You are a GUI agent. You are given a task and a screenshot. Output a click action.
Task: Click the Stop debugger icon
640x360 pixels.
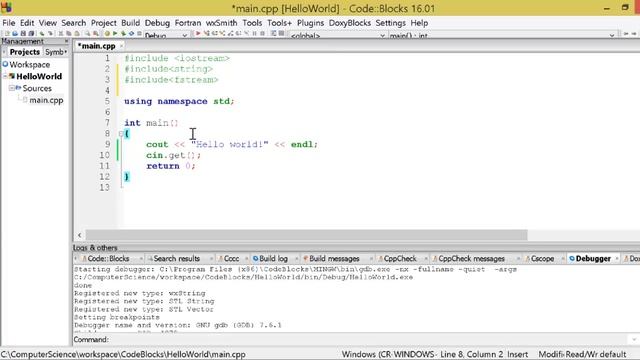click(262, 33)
